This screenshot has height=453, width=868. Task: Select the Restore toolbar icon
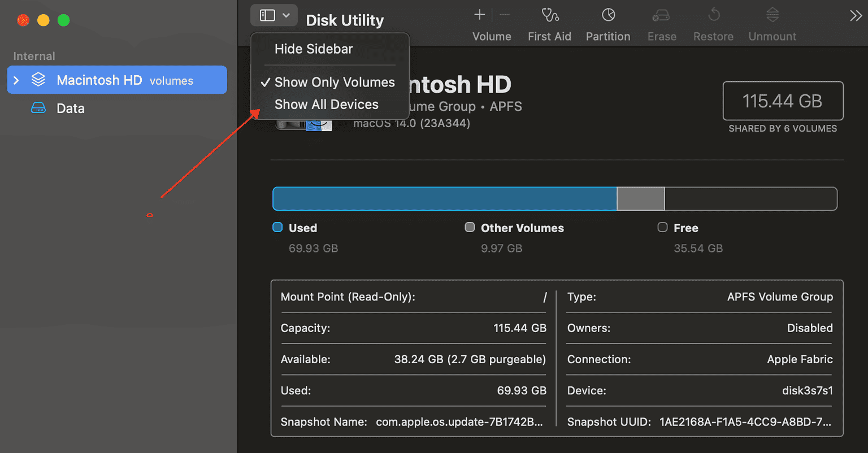click(x=713, y=23)
